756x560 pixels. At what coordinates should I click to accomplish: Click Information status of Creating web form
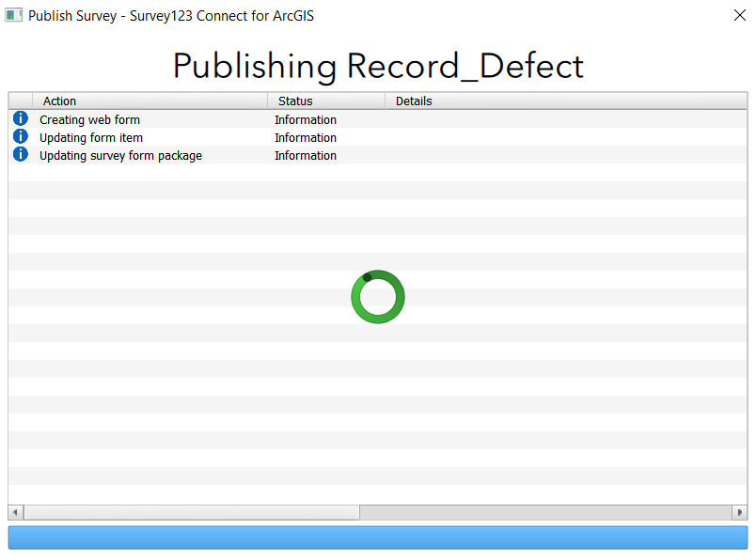coord(306,119)
